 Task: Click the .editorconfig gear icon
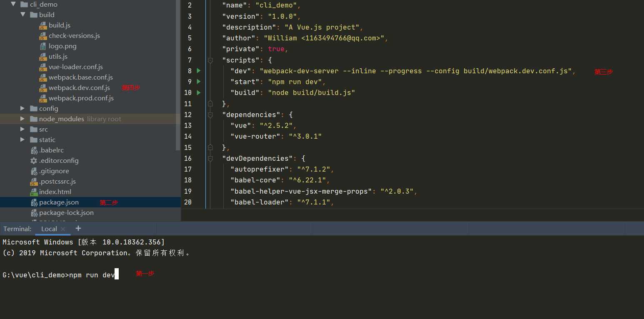coord(34,161)
